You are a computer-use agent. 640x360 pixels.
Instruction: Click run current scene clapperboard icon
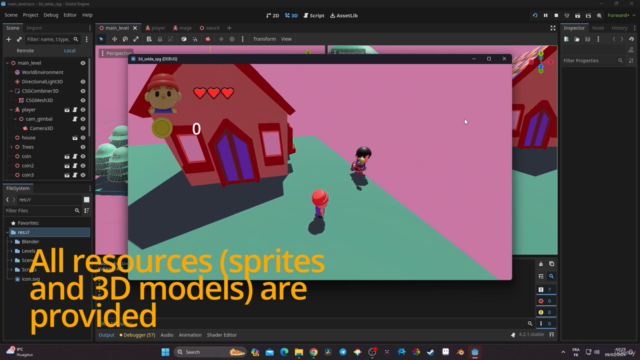point(577,16)
